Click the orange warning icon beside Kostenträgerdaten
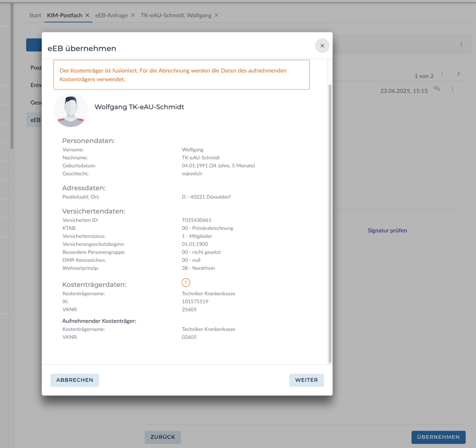This screenshot has width=476, height=448. [186, 282]
